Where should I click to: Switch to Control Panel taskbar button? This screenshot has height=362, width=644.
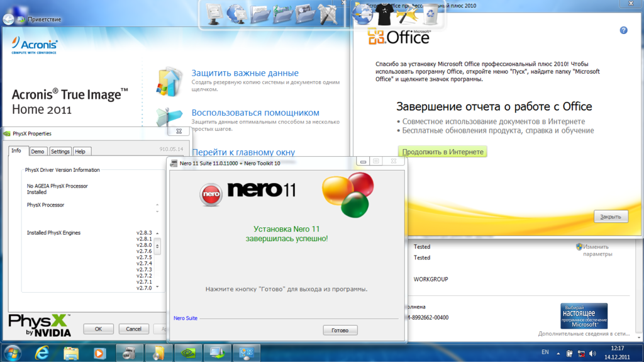pos(247,353)
